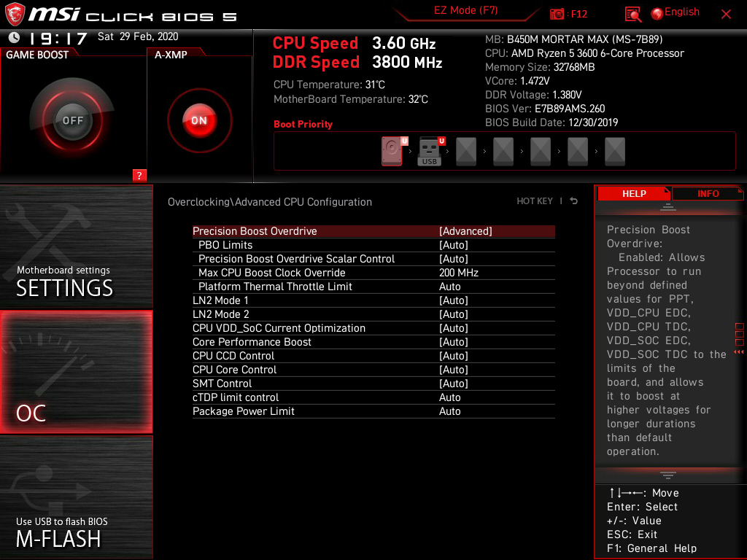Screen dimensions: 747x560
Task: Click the DDR Speed 3800 MHz readout
Action: [357, 63]
